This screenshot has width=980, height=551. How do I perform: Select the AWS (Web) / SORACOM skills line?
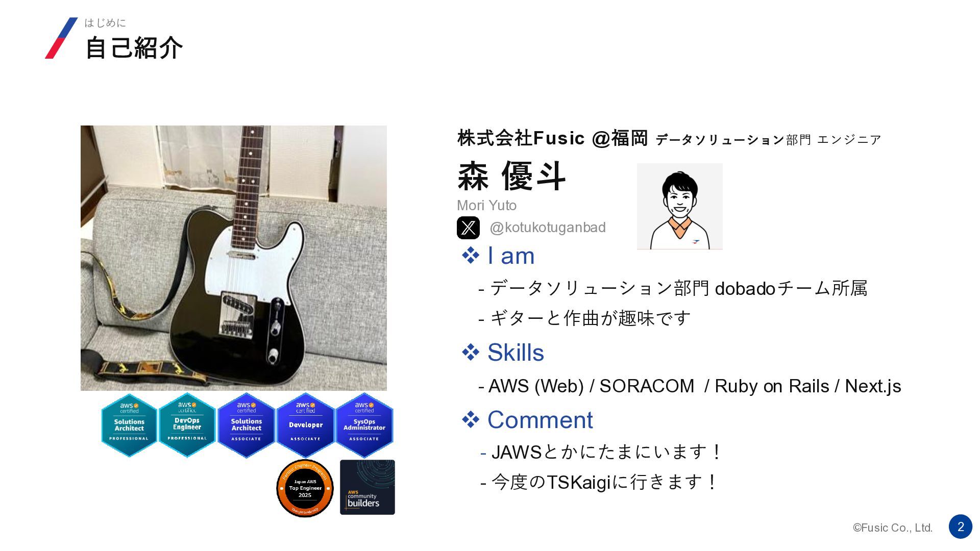point(690,386)
